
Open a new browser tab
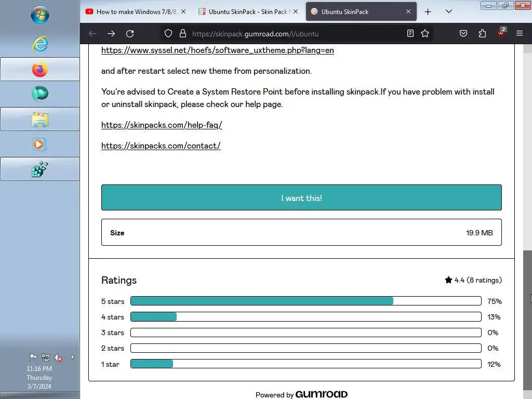coord(428,12)
